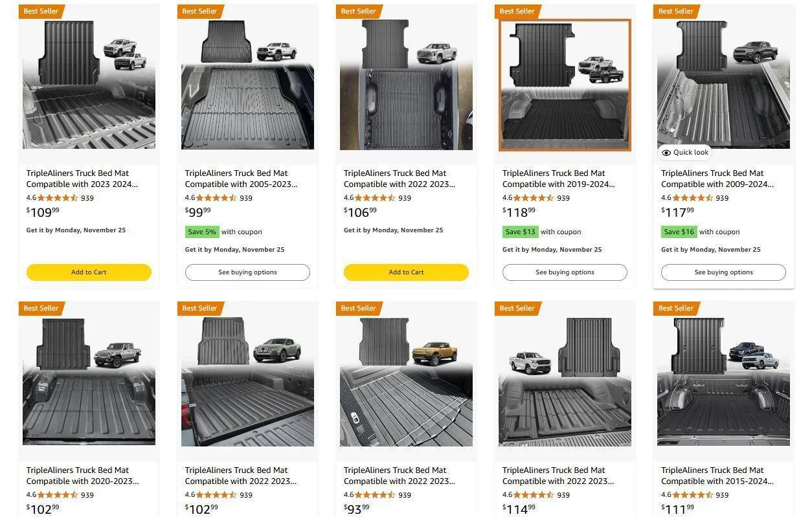Open See buying options for the 2009-2024 mat
This screenshot has width=812, height=517.
click(723, 272)
